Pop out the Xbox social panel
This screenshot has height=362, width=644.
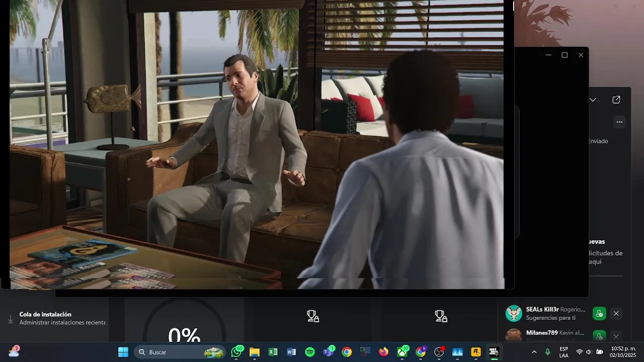tap(616, 100)
